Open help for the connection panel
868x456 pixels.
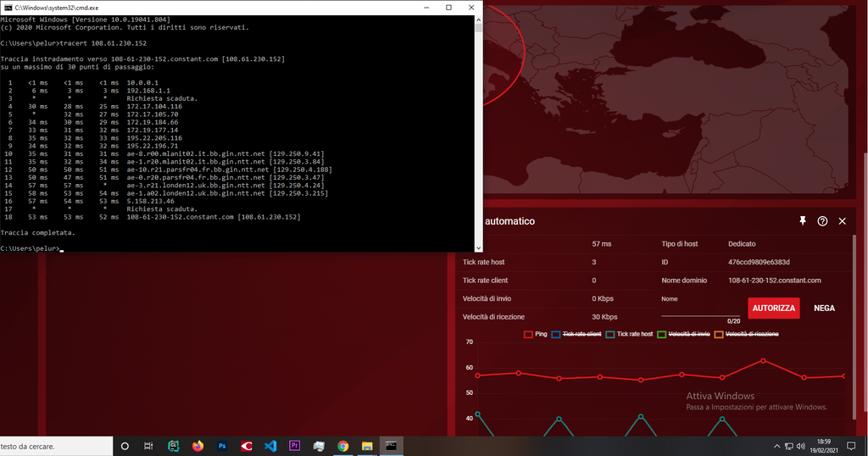click(822, 221)
